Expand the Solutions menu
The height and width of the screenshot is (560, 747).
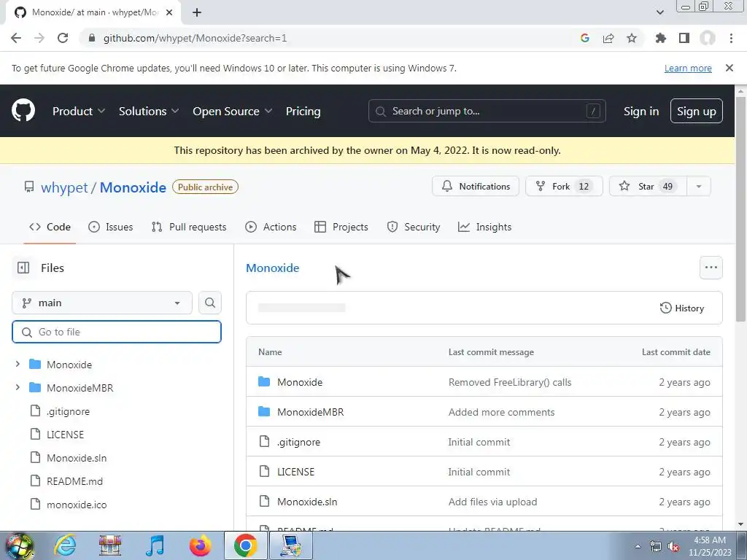pos(149,112)
